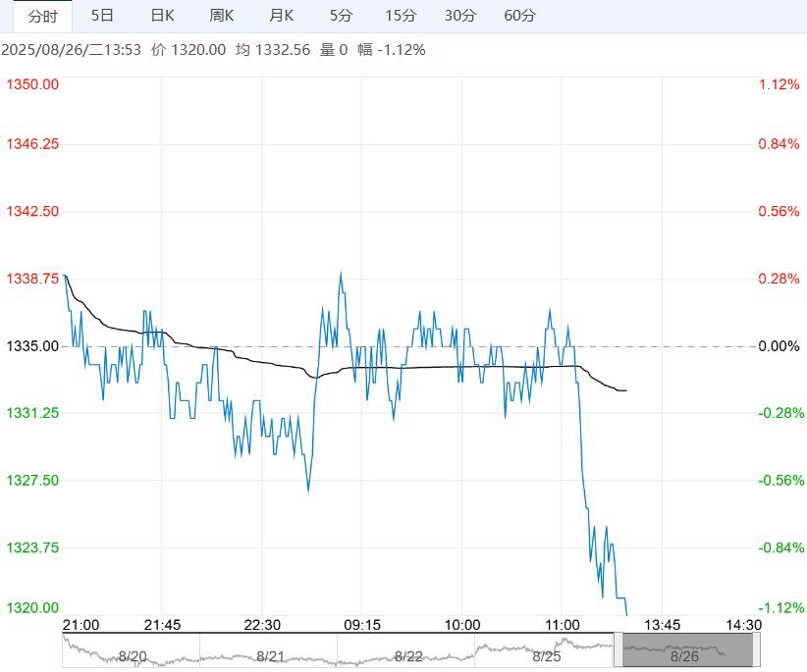Select the 分时 intraday tab

click(42, 16)
